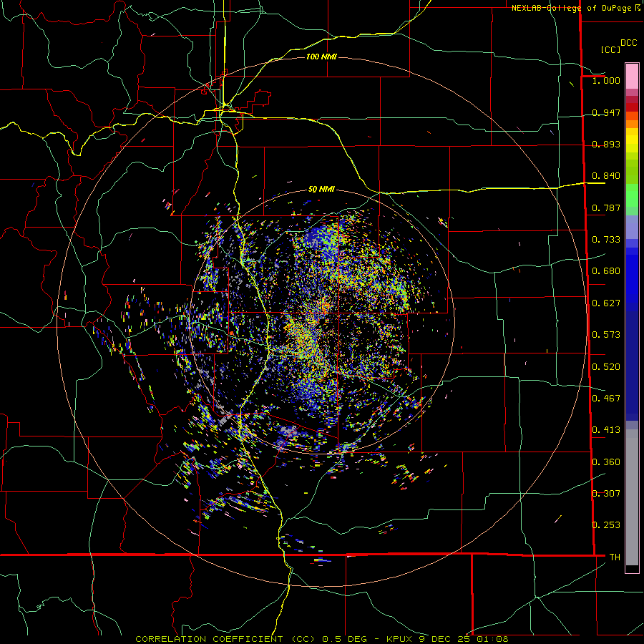
Task: Click the 100 NMI range ring label
Action: (x=321, y=57)
